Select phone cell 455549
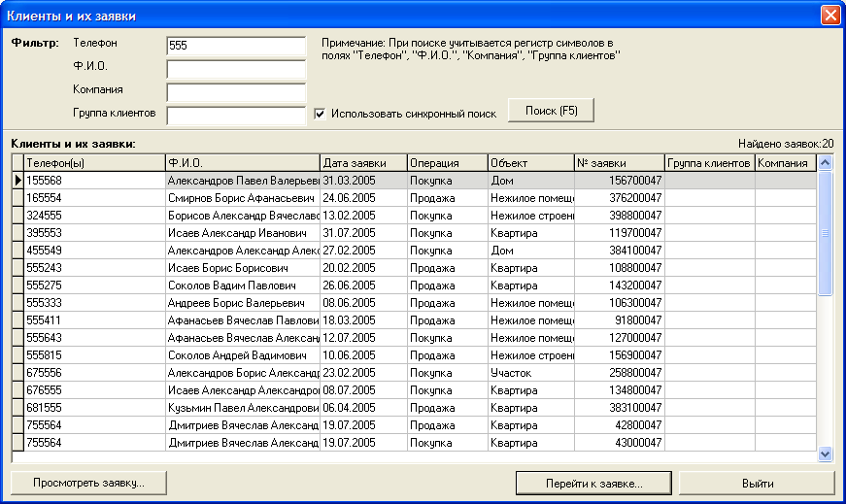This screenshot has width=846, height=504. [94, 251]
